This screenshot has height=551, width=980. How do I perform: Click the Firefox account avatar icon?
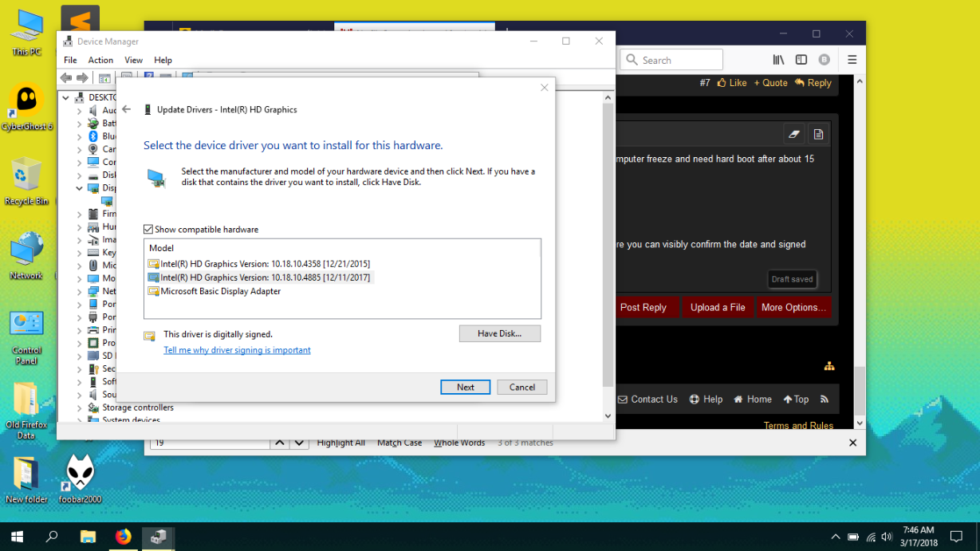pyautogui.click(x=825, y=60)
